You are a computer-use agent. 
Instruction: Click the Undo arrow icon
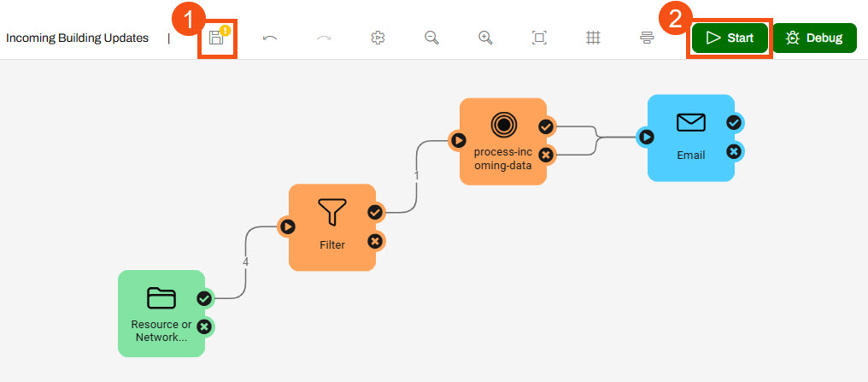pyautogui.click(x=270, y=38)
